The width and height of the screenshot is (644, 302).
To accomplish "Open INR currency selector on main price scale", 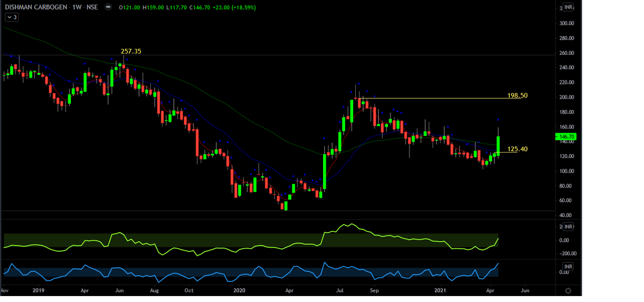I will point(568,7).
